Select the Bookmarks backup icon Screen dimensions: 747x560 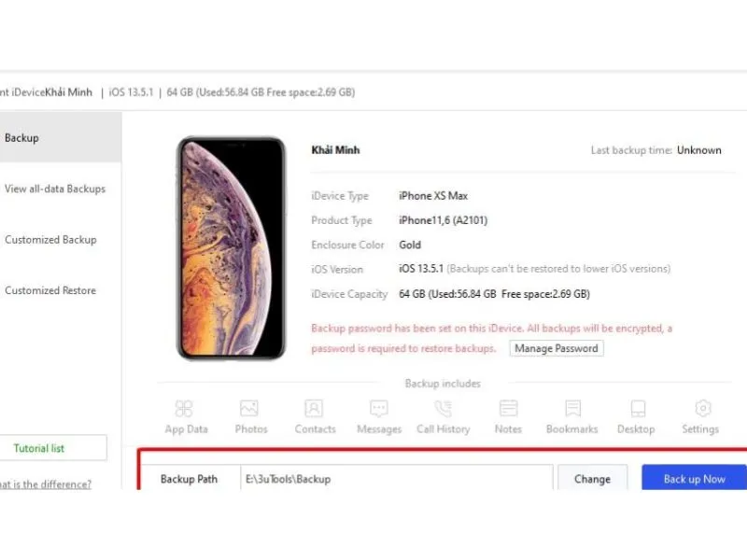point(572,408)
